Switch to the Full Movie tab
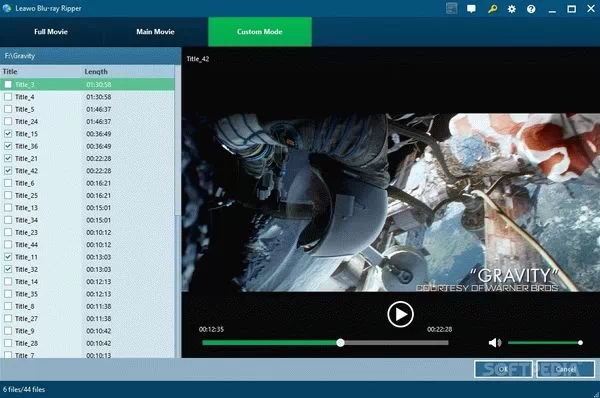The image size is (600, 398). click(x=51, y=32)
